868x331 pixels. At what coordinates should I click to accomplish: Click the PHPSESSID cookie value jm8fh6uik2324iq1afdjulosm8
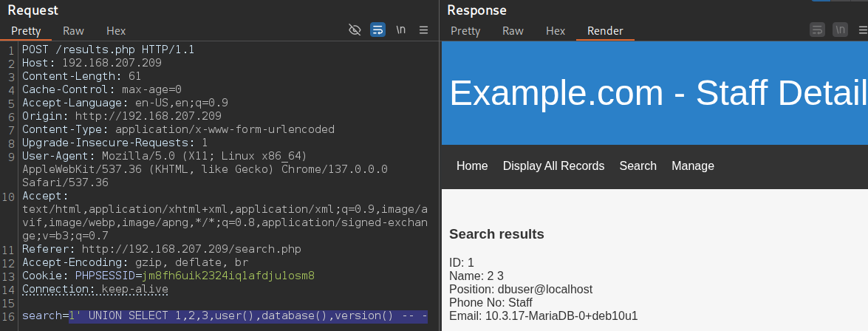(228, 276)
